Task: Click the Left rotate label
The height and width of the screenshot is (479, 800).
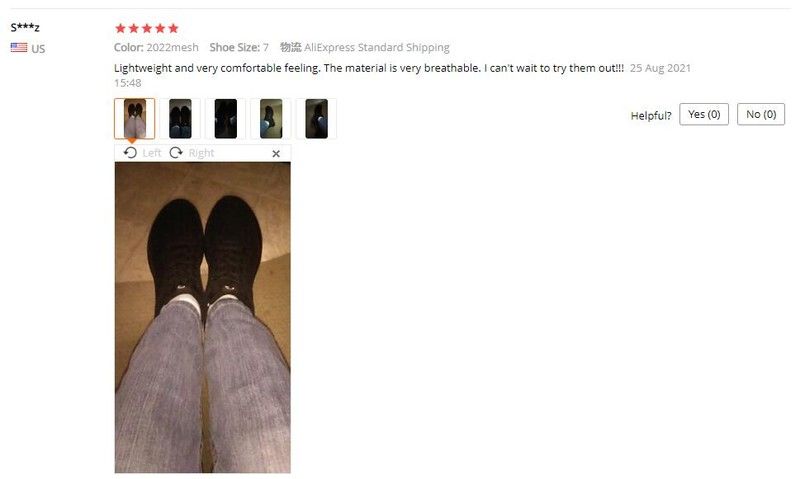Action: [152, 153]
